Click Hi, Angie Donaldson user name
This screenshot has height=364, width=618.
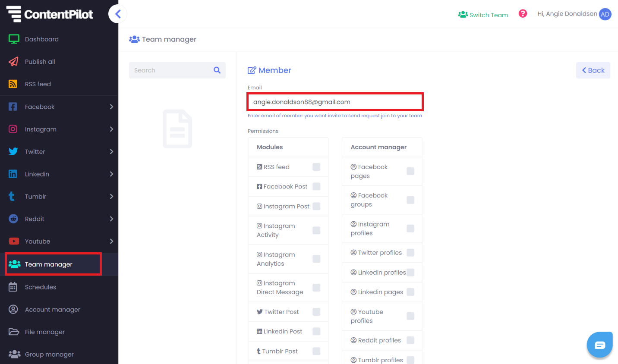567,14
